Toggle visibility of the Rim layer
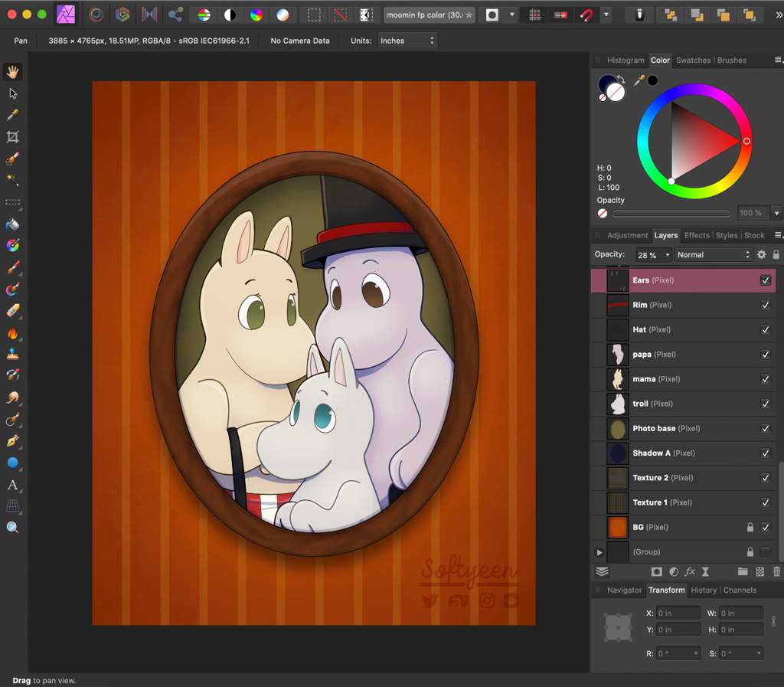The height and width of the screenshot is (687, 784). tap(766, 305)
